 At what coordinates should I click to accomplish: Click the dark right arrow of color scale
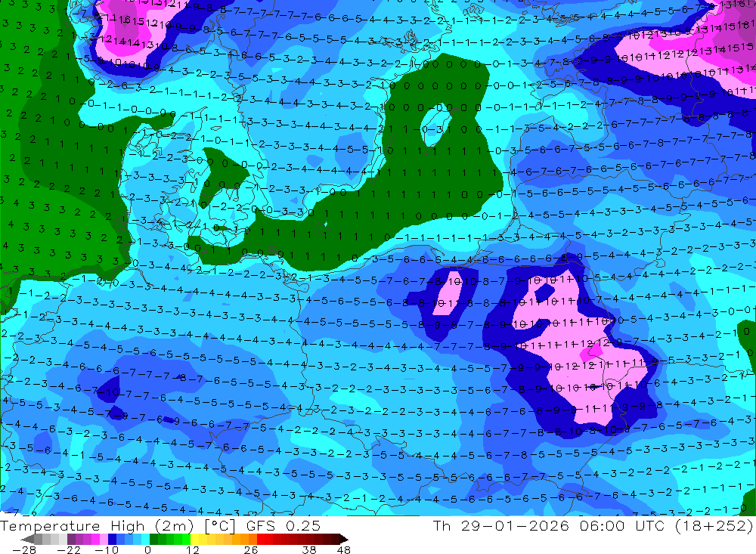point(342,539)
